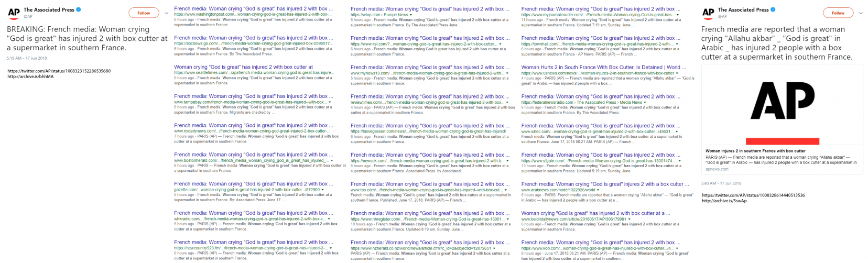Open headline above the newcountry923.fm URL
Screen dimensions: 868x263
(x=253, y=242)
